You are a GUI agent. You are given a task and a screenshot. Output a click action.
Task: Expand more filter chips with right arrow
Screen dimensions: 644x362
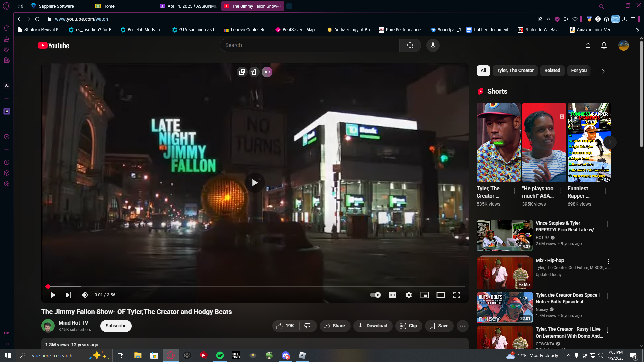[x=603, y=71]
